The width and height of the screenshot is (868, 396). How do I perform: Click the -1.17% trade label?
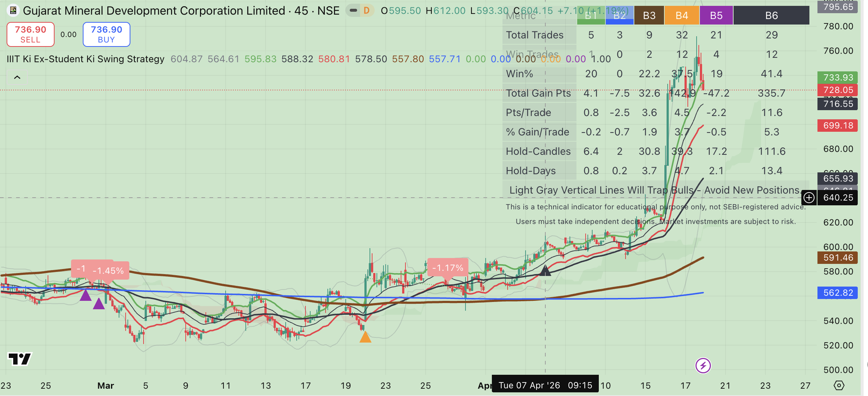click(448, 268)
